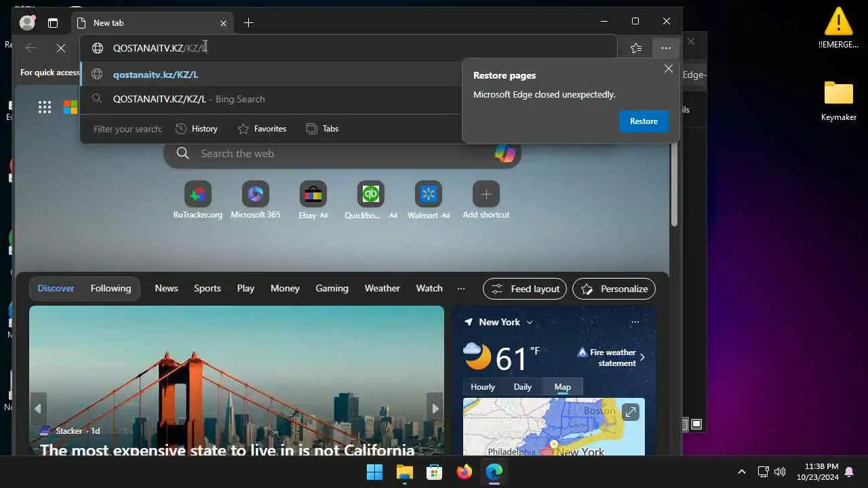Open Copilot from the search box
Screen dimensions: 868x488
505,154
